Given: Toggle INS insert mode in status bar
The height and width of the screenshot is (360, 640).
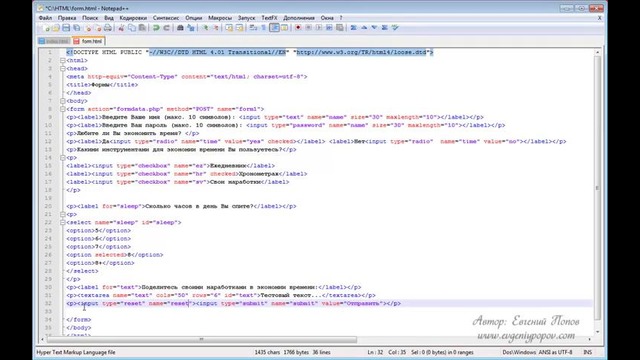Looking at the screenshot, I should pos(587,352).
